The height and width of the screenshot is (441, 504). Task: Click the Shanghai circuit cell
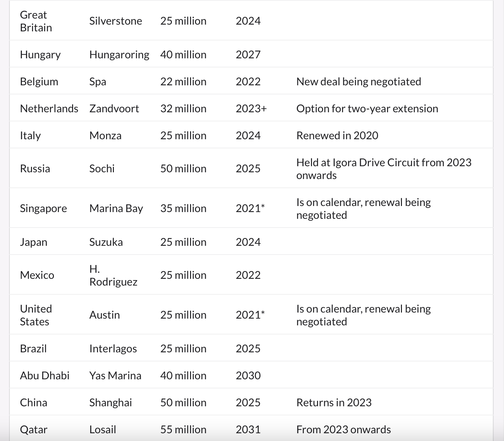[111, 403]
